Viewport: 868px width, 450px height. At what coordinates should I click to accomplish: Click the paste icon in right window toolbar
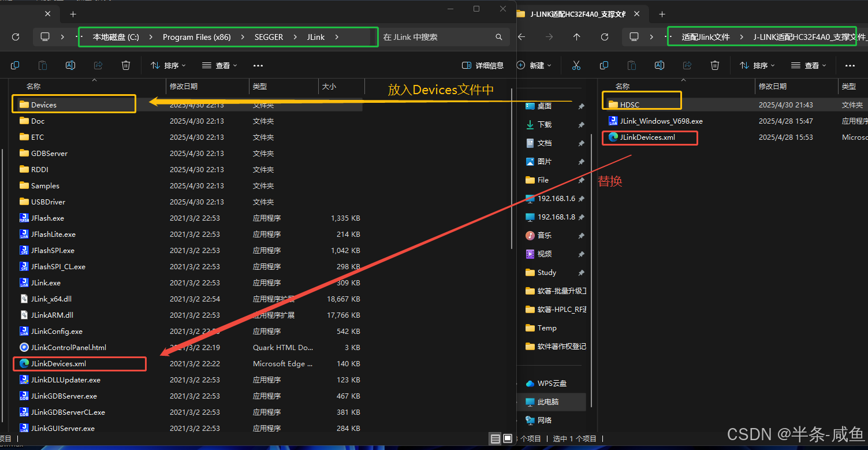pyautogui.click(x=632, y=65)
